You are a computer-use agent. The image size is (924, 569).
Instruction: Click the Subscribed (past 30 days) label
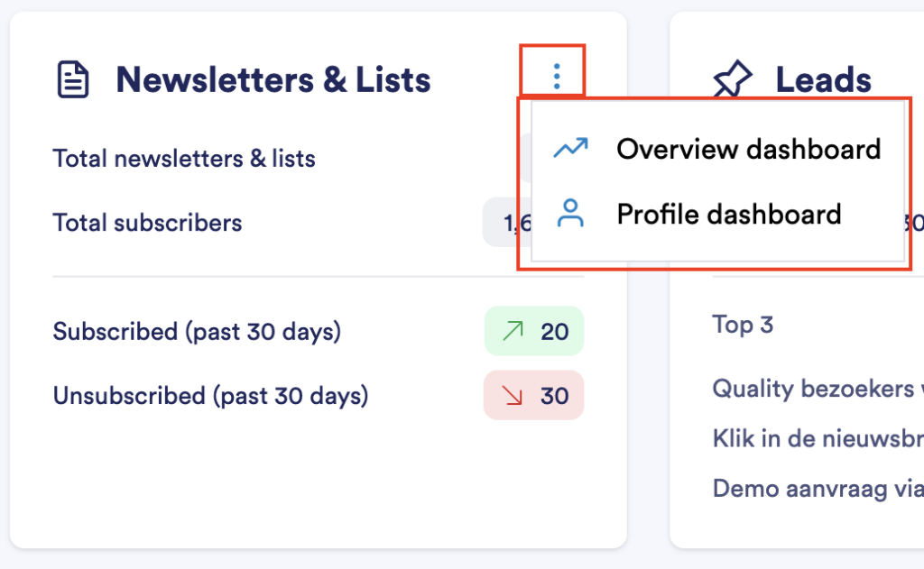[x=197, y=332]
